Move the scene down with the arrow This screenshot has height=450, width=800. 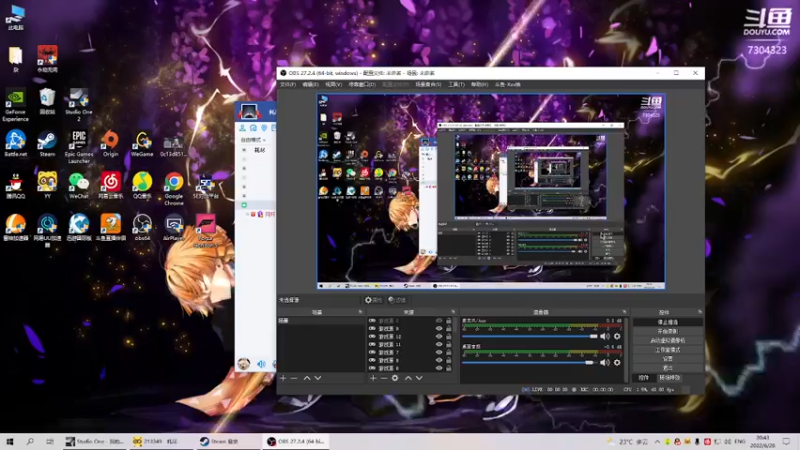click(x=318, y=378)
